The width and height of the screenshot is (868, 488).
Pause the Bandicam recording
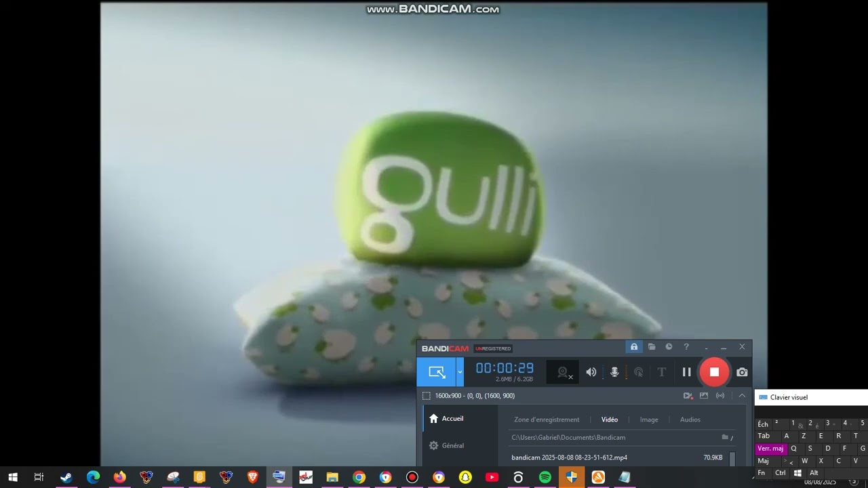[686, 371]
